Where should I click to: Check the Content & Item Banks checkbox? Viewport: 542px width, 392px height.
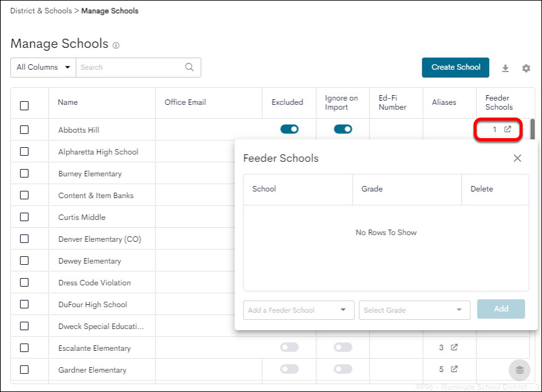tap(24, 195)
